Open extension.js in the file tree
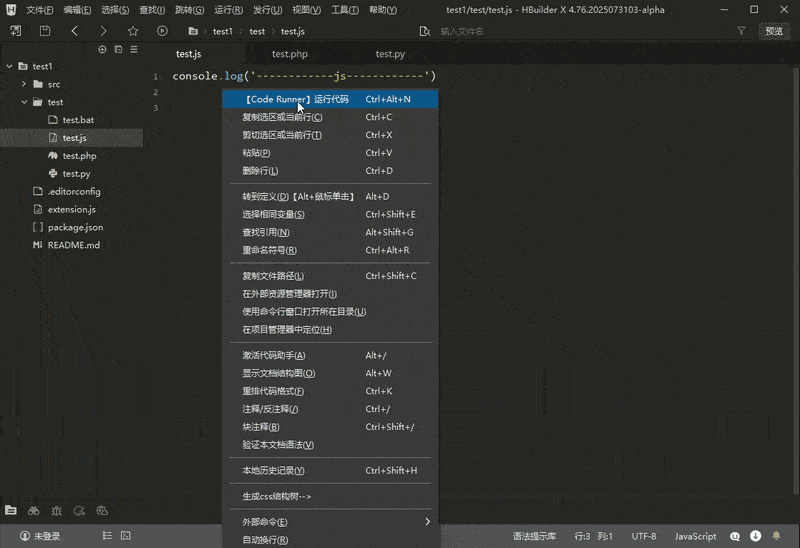 [71, 210]
